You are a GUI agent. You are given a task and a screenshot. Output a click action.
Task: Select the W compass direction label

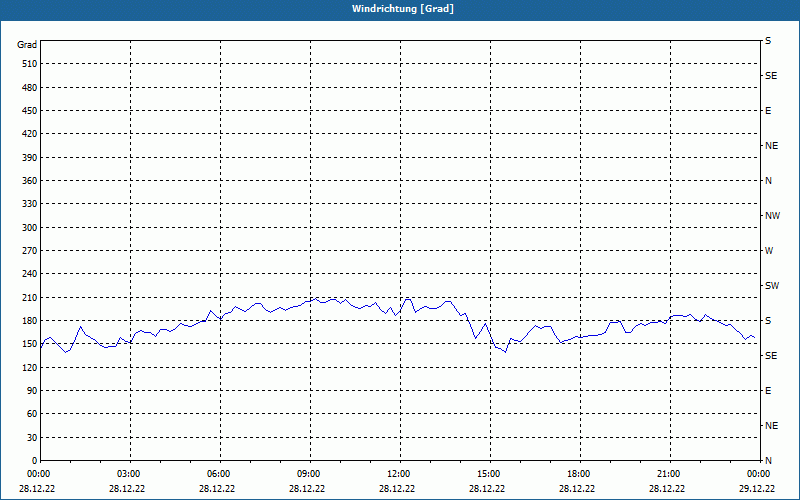769,251
